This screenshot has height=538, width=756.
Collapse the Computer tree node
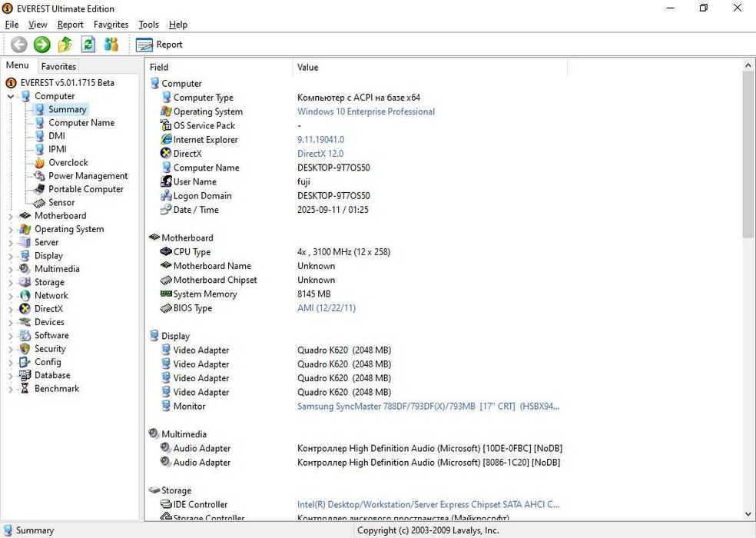(11, 97)
